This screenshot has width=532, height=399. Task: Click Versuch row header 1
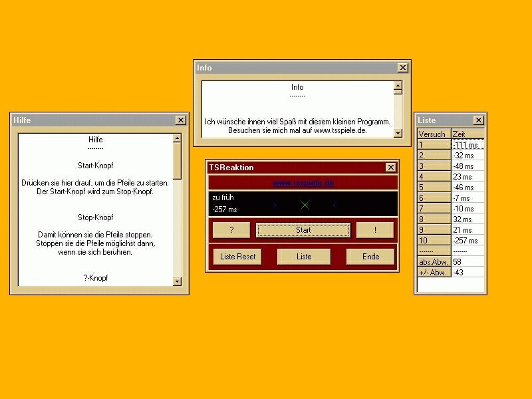pyautogui.click(x=434, y=145)
